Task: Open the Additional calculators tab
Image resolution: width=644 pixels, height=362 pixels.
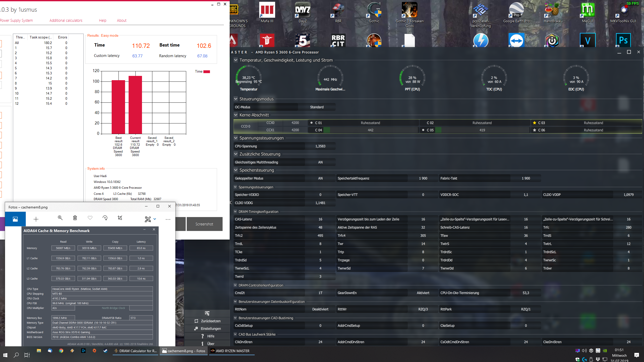Action: [x=66, y=20]
